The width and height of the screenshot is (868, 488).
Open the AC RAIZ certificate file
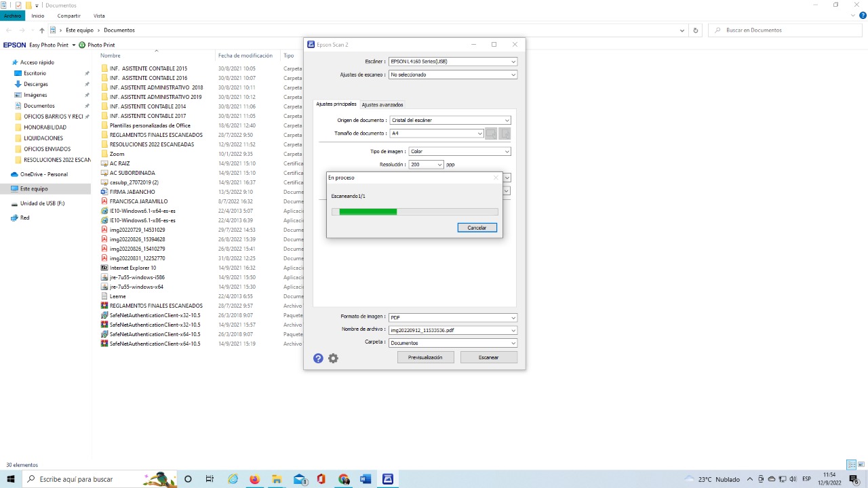[x=119, y=163]
